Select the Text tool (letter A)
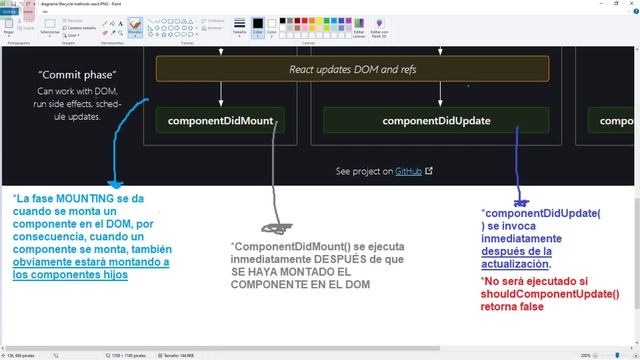640x360 pixels. pos(120,24)
